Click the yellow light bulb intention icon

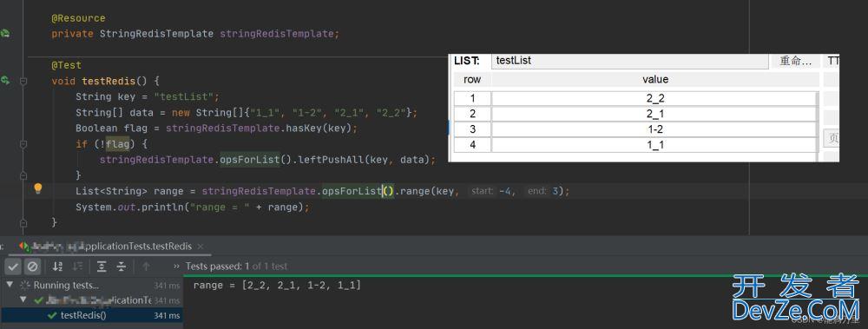pos(37,189)
